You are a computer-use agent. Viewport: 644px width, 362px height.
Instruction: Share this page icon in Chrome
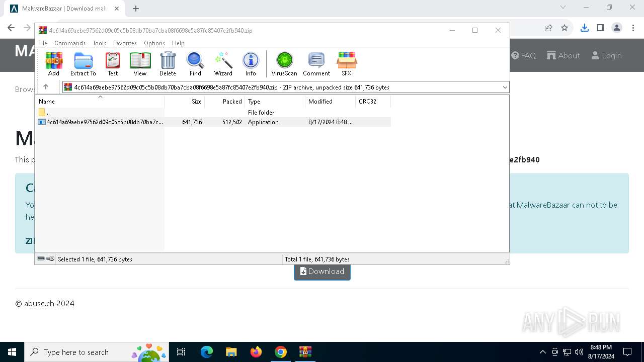pos(548,28)
